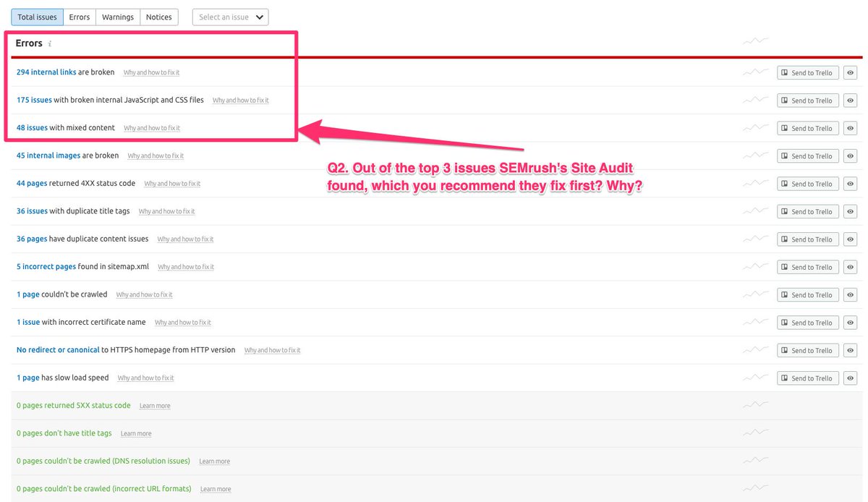Image resolution: width=868 pixels, height=502 pixels.
Task: Click the eye icon on the broken JavaScript and CSS row
Action: 851,100
